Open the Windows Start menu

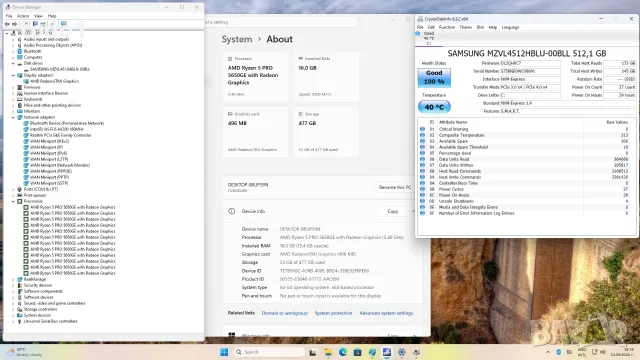pyautogui.click(x=224, y=352)
